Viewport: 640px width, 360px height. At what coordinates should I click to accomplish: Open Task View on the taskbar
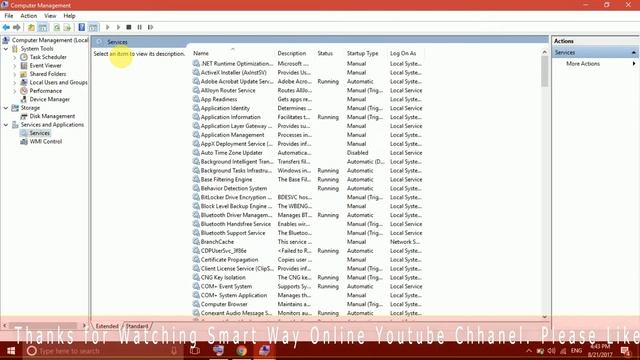[x=195, y=351]
